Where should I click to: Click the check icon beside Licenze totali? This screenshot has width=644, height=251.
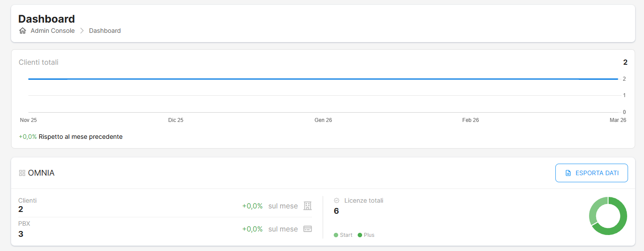pos(336,200)
